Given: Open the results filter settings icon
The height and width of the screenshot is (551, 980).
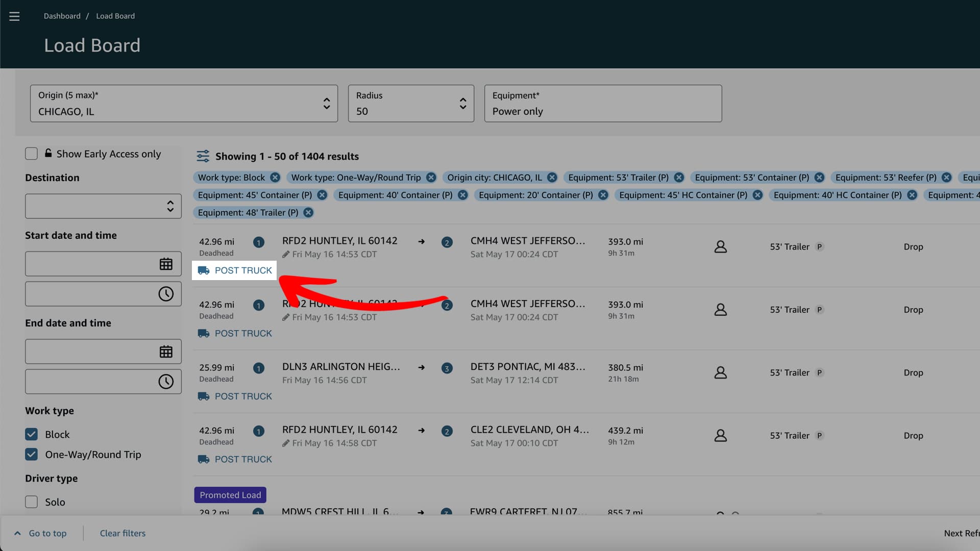Looking at the screenshot, I should (203, 156).
